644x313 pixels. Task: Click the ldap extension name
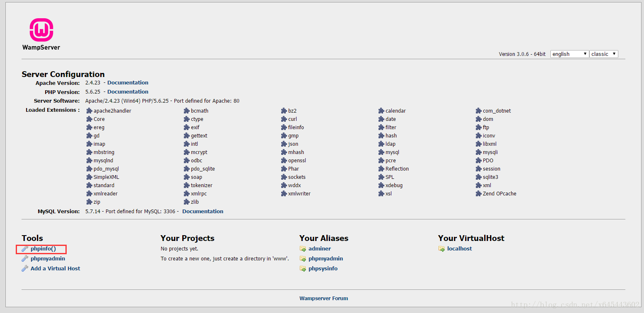click(x=391, y=144)
